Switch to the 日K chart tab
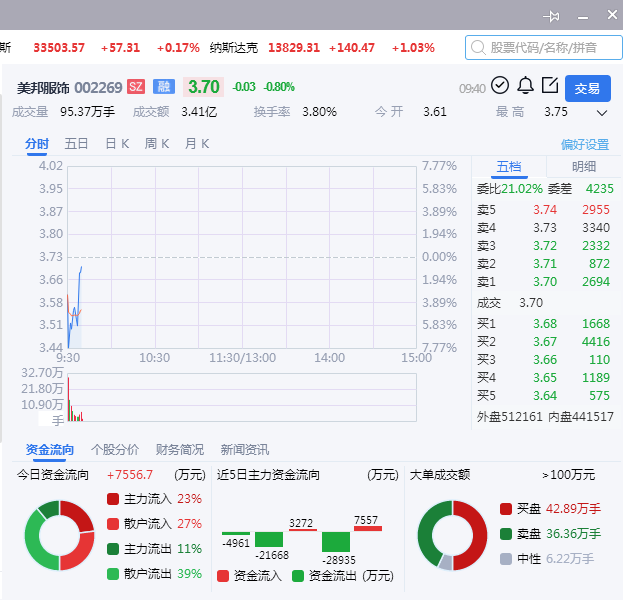 point(117,144)
